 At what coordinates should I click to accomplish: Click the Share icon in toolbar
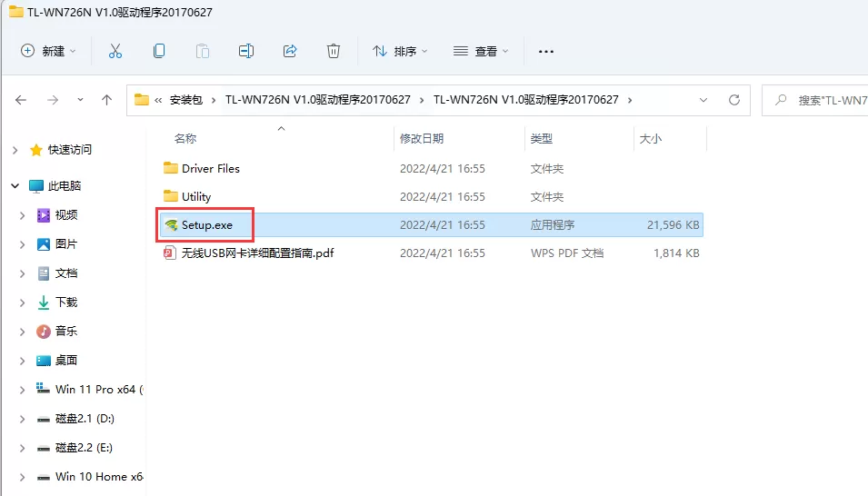click(x=290, y=51)
